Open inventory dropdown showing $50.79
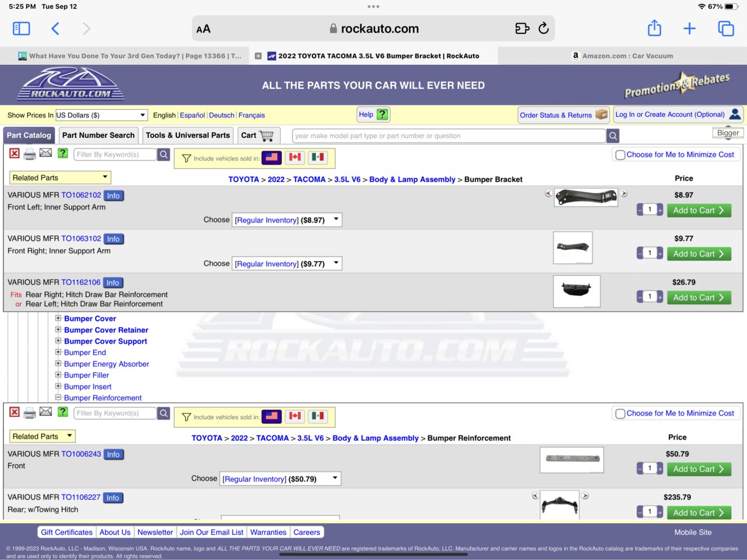 pyautogui.click(x=280, y=479)
